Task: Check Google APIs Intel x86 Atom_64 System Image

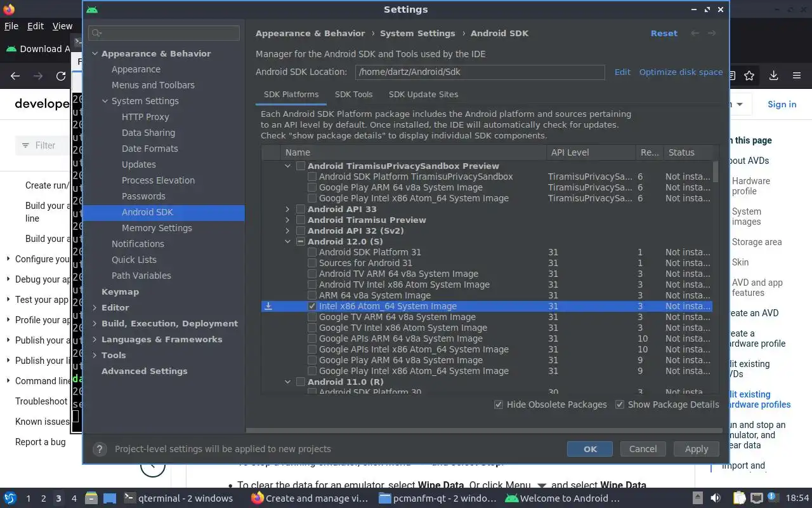Action: tap(312, 349)
